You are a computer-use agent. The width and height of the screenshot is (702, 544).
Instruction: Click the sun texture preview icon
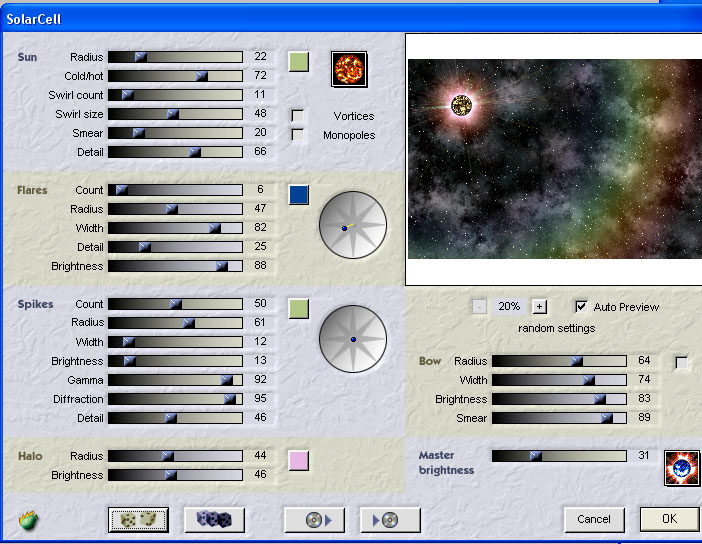pos(350,69)
